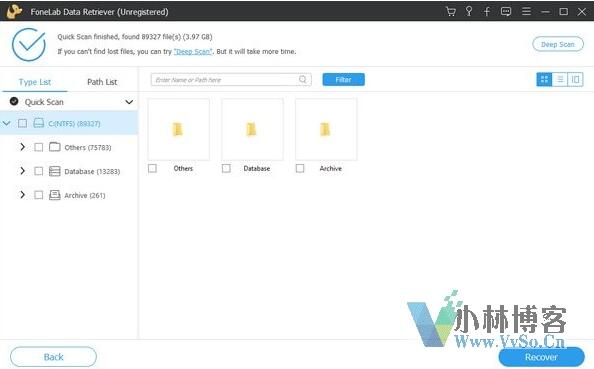Expand the Database tree node
The height and width of the screenshot is (369, 594).
(23, 171)
